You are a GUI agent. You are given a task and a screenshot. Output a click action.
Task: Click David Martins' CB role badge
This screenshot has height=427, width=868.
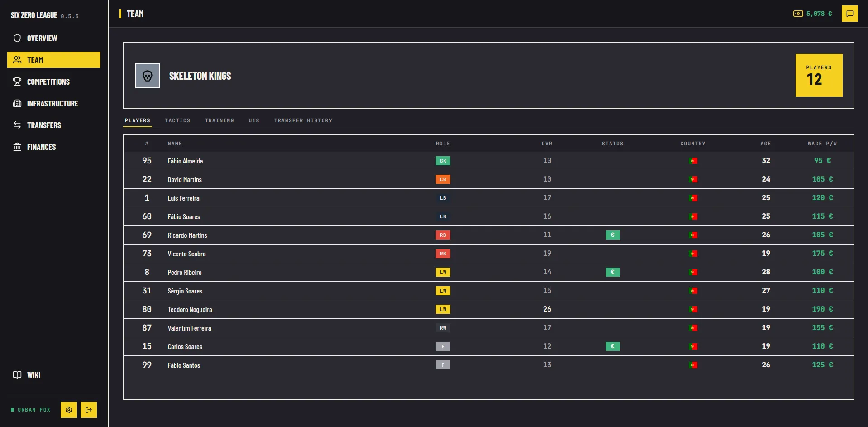[443, 179]
